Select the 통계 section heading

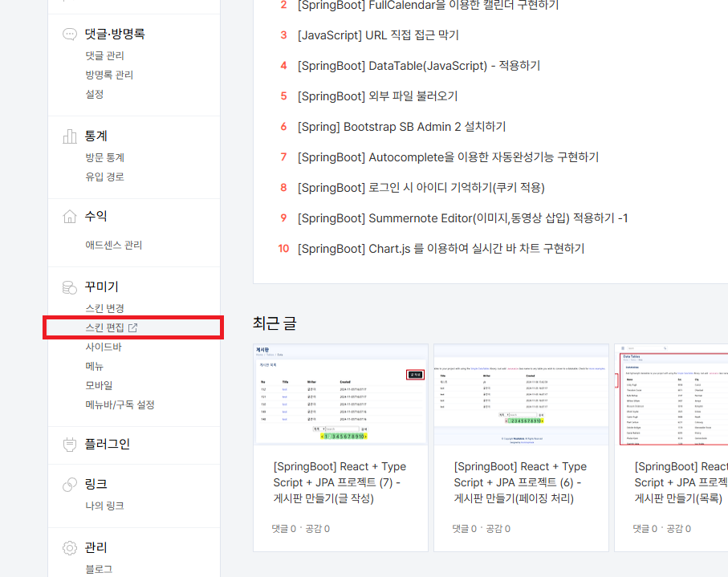click(x=96, y=136)
